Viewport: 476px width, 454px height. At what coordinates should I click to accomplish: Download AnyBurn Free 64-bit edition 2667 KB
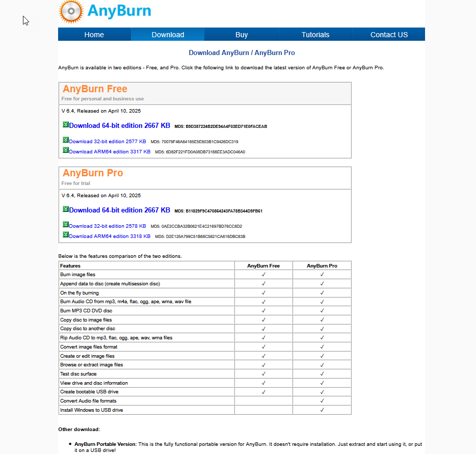120,126
